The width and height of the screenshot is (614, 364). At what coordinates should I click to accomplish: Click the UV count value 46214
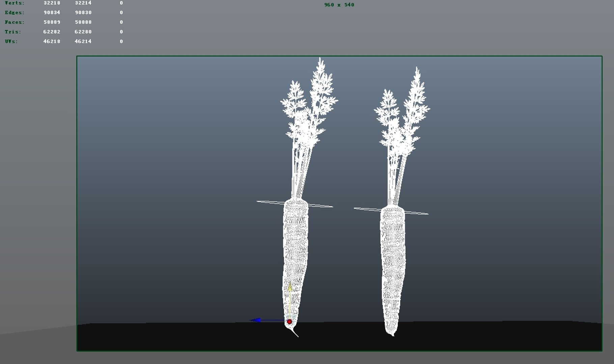point(83,41)
